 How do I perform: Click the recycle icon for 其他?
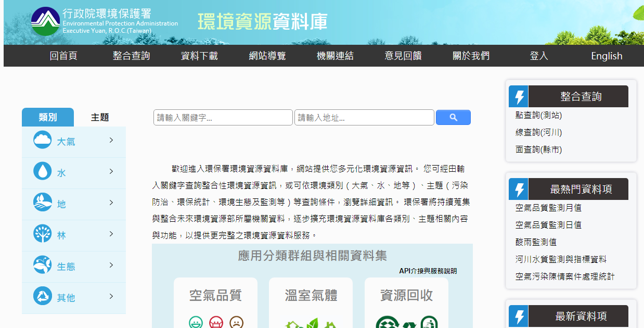pos(43,296)
